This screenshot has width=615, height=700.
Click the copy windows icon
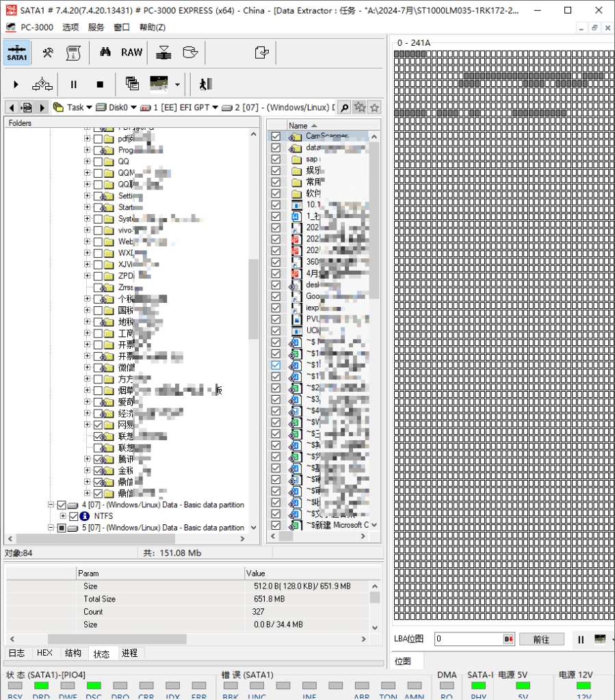coord(132,83)
